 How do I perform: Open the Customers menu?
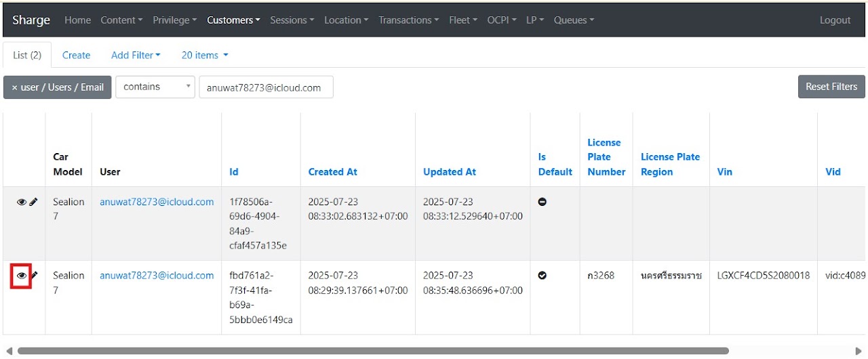(x=233, y=20)
